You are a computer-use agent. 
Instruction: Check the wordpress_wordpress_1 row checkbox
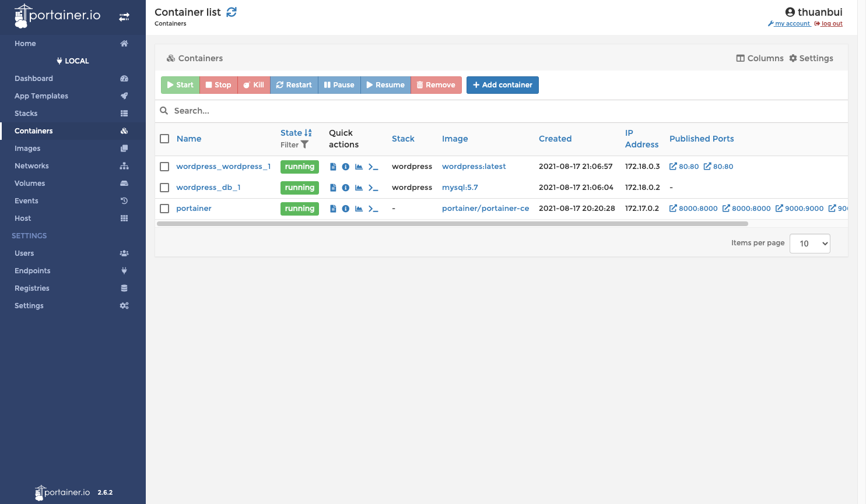[x=164, y=167]
